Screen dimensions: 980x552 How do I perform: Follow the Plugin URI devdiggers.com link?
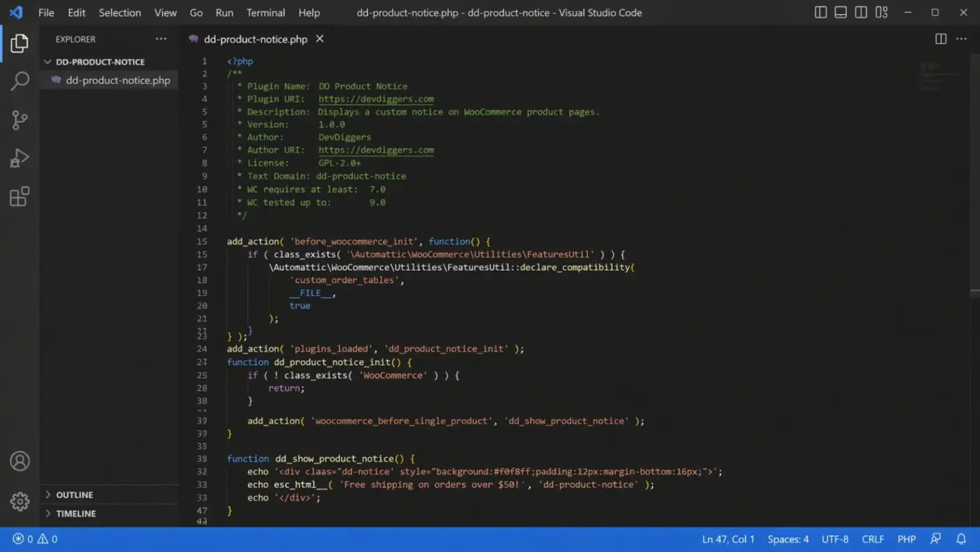pyautogui.click(x=376, y=99)
